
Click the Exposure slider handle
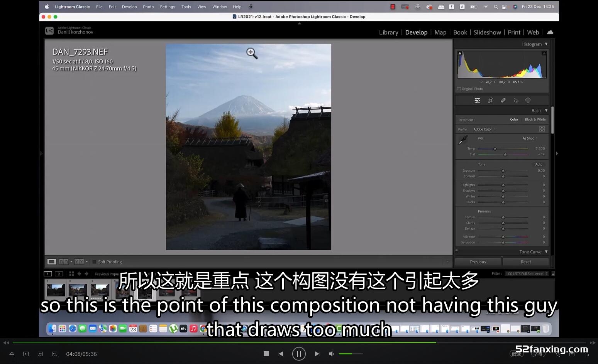click(x=503, y=170)
